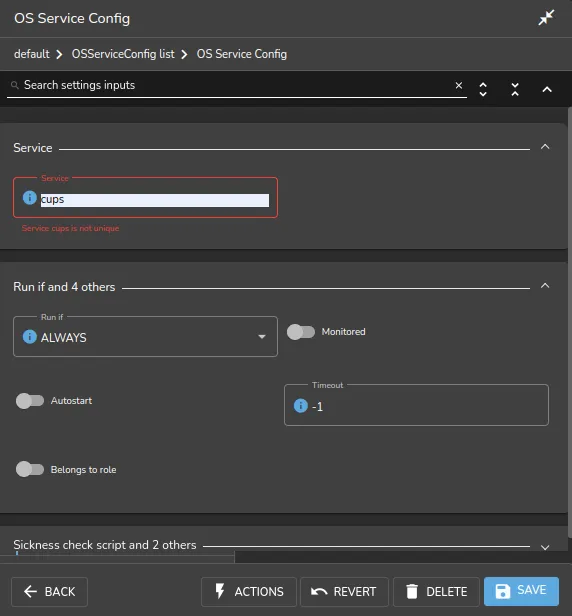
Task: Open the ACTIONS menu button
Action: tap(249, 592)
